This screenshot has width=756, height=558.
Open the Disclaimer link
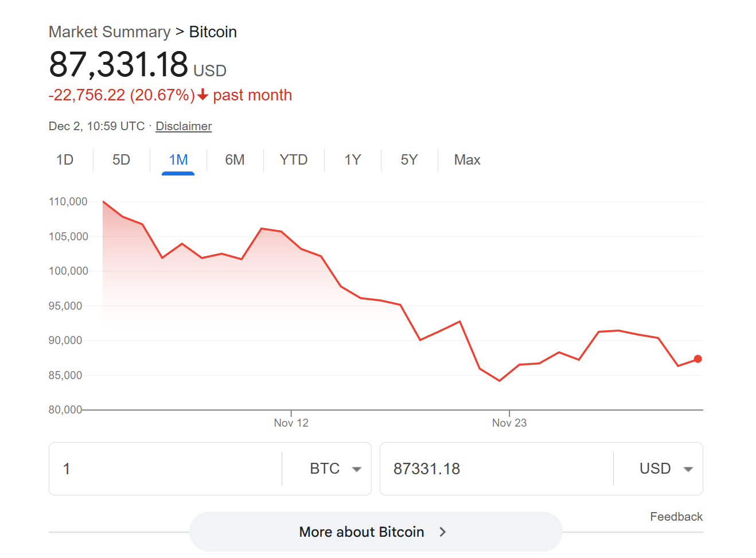tap(184, 126)
